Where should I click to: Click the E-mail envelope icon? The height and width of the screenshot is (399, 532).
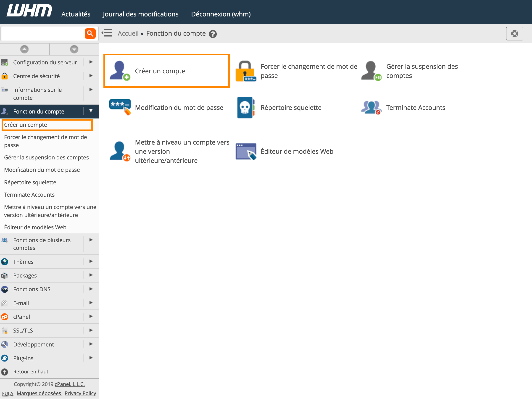5,303
